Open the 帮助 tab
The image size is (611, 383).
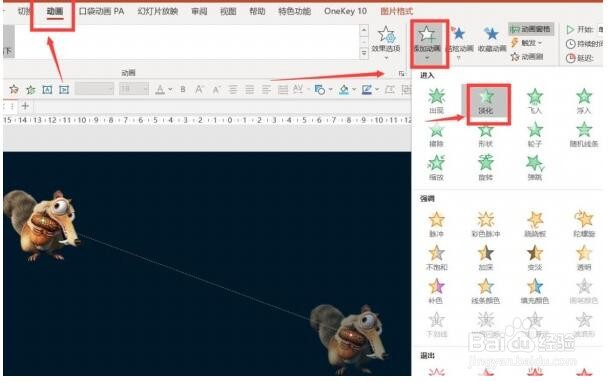(x=257, y=11)
